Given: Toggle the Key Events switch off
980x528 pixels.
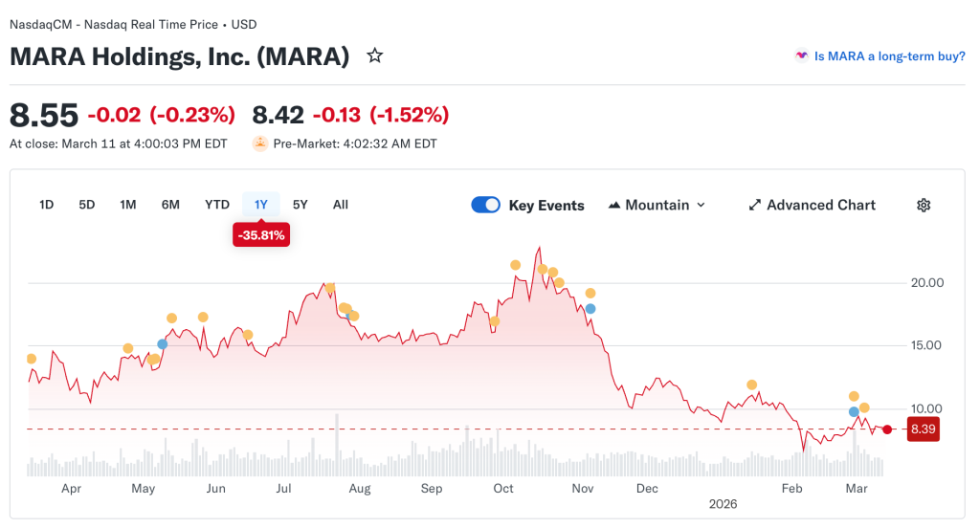Looking at the screenshot, I should pyautogui.click(x=486, y=205).
